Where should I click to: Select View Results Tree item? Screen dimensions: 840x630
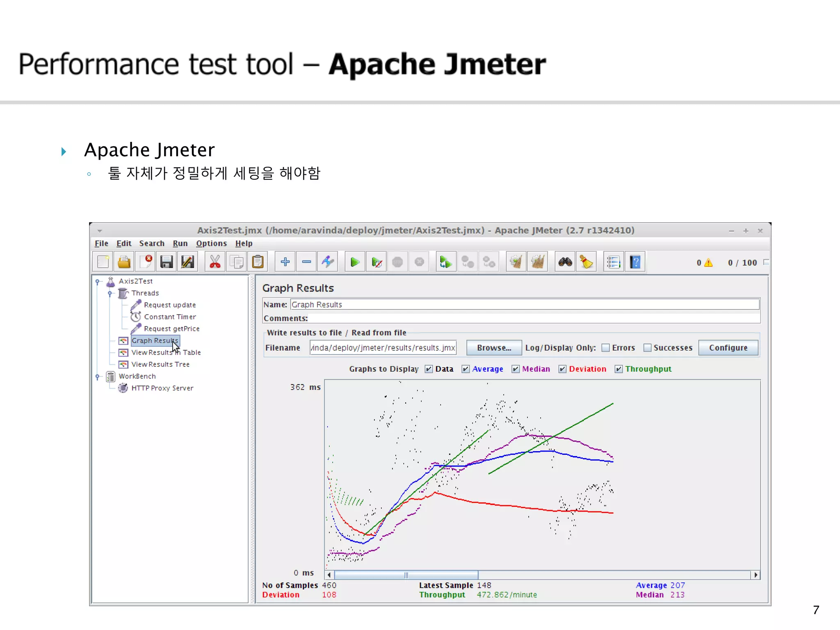160,365
